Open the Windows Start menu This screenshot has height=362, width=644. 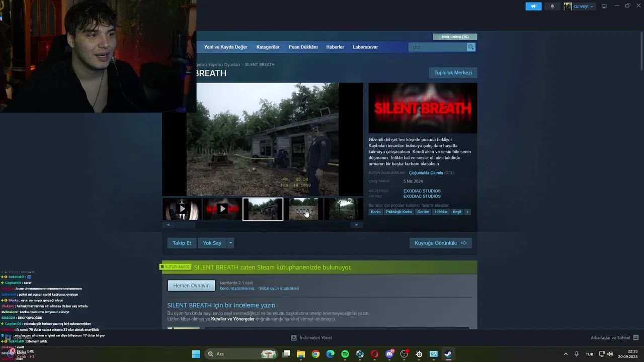tap(196, 354)
